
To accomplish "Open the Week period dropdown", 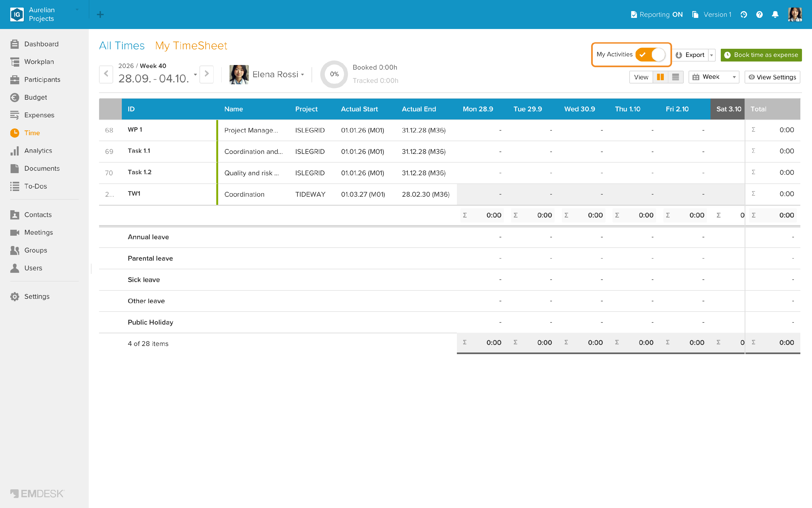I will pos(714,77).
